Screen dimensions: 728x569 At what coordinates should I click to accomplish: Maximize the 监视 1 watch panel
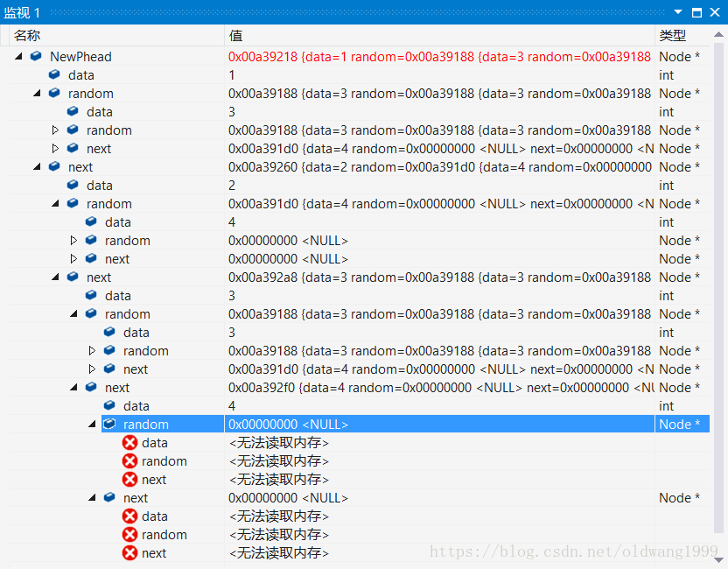pos(696,12)
